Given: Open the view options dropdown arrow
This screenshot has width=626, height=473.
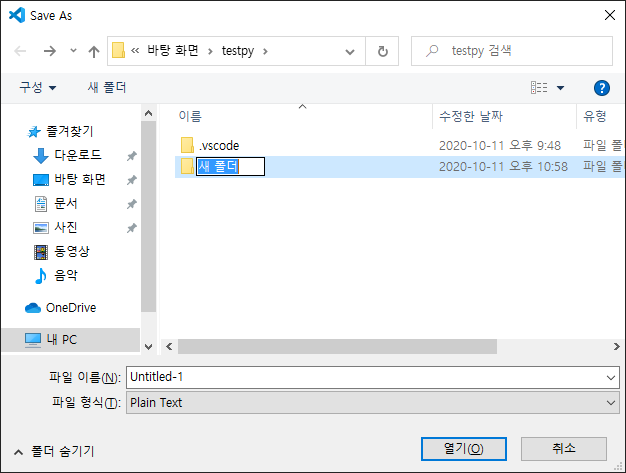Looking at the screenshot, I should [561, 88].
